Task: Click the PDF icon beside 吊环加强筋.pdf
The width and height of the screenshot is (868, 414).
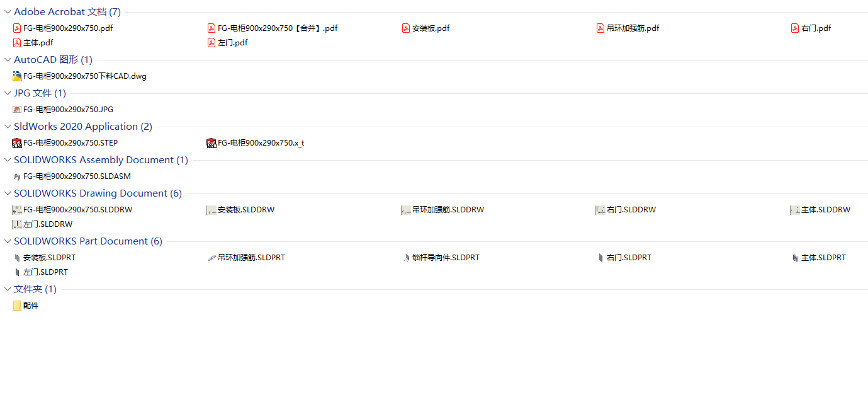Action: [x=600, y=28]
